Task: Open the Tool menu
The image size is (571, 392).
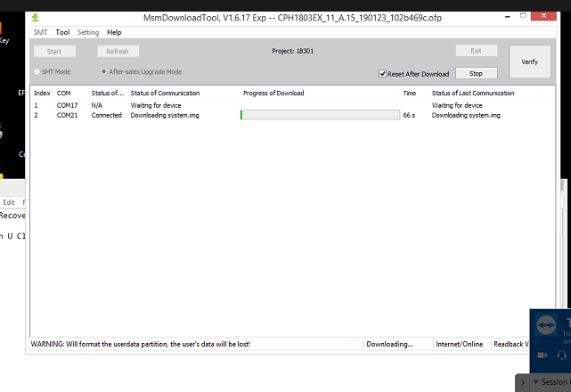Action: 62,32
